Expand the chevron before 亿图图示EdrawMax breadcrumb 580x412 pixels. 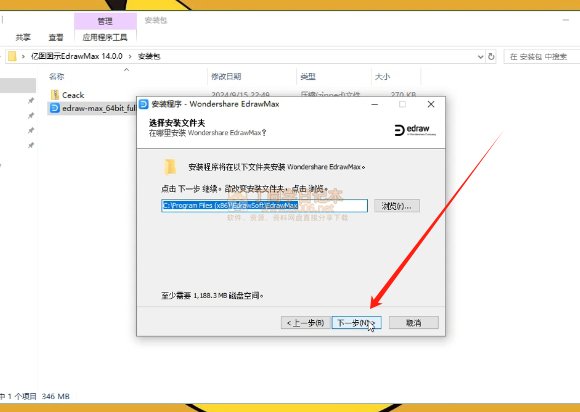pos(23,57)
